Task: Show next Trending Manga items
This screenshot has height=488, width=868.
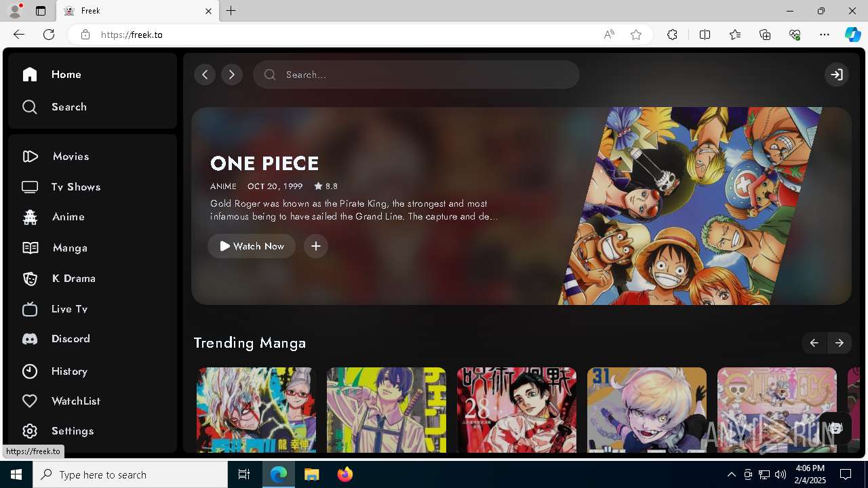Action: click(x=840, y=343)
